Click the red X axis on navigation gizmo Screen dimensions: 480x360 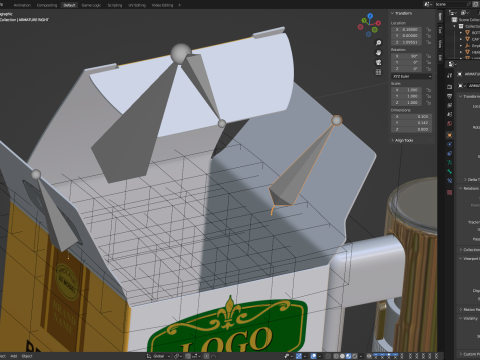pos(379,23)
